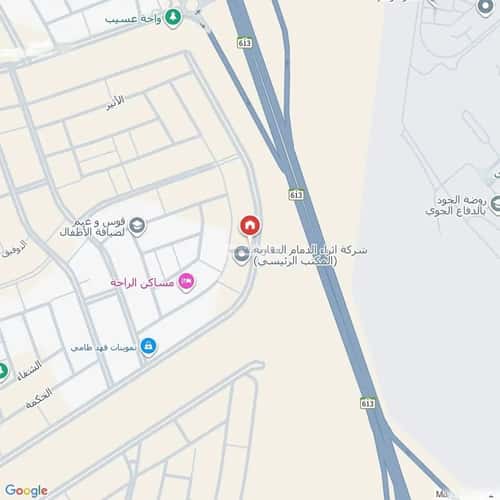The height and width of the screenshot is (500, 500).
Task: Click the Google logo
Action: 26,490
